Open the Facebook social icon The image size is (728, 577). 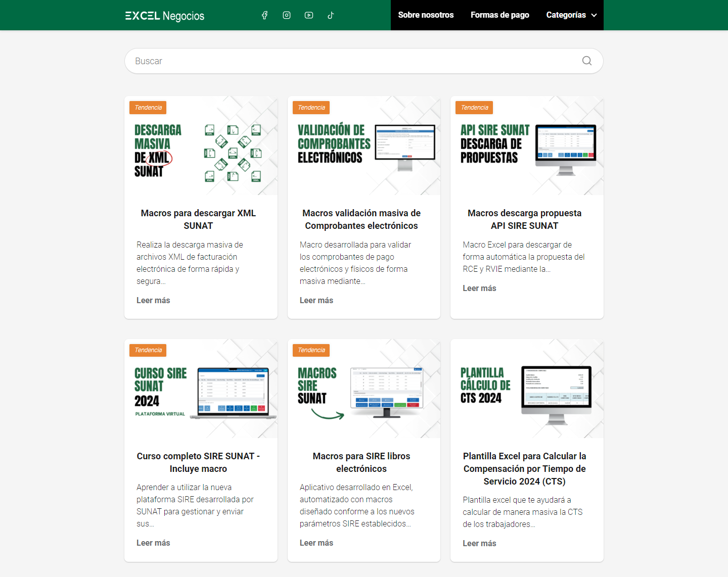264,15
